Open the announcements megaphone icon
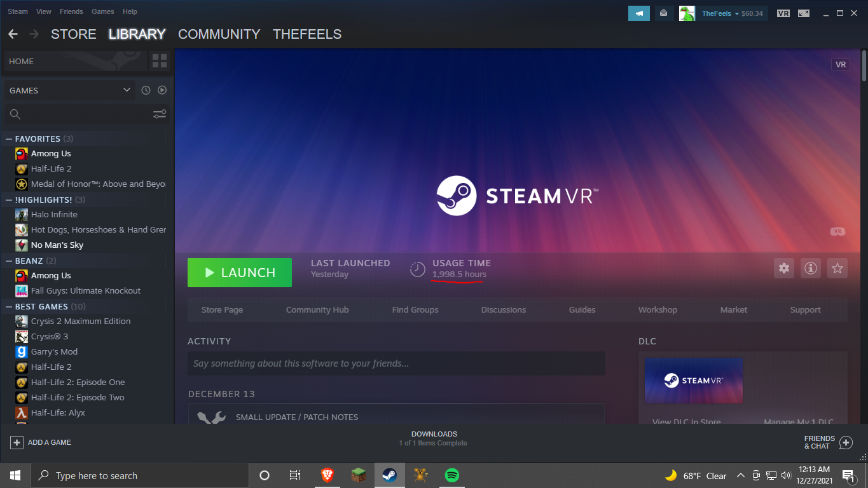 (x=639, y=13)
